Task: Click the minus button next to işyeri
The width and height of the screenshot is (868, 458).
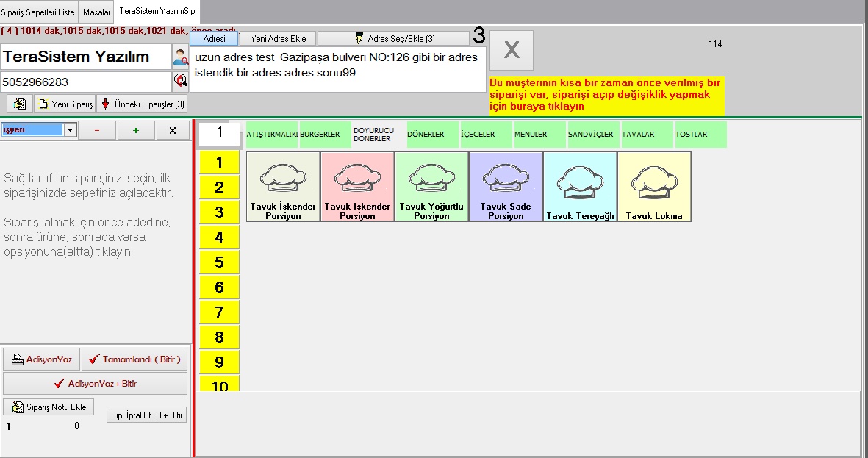Action: pyautogui.click(x=97, y=130)
